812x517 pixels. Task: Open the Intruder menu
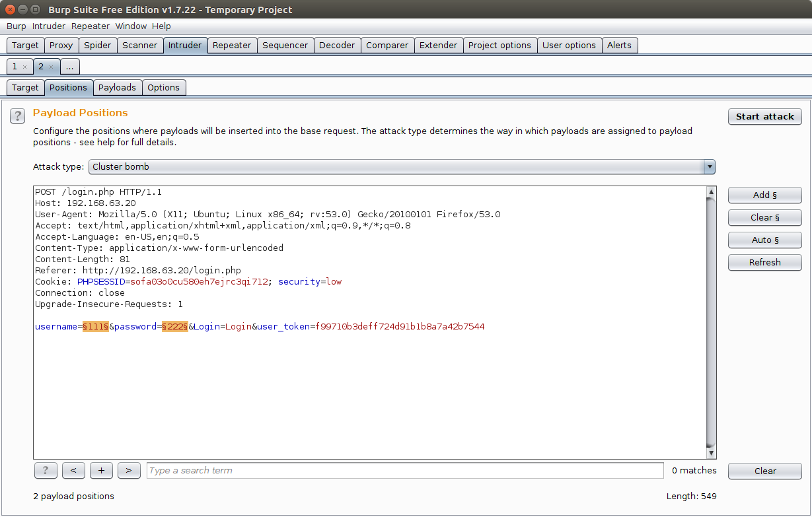[48, 26]
